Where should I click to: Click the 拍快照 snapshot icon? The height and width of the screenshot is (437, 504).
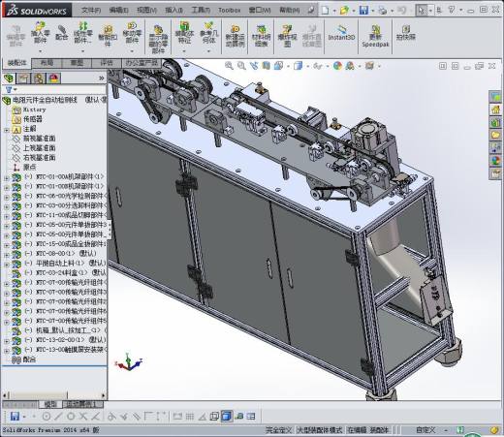(406, 33)
